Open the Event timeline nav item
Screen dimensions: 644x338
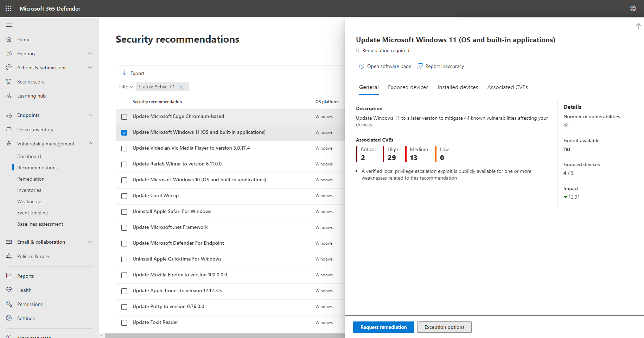(x=32, y=213)
